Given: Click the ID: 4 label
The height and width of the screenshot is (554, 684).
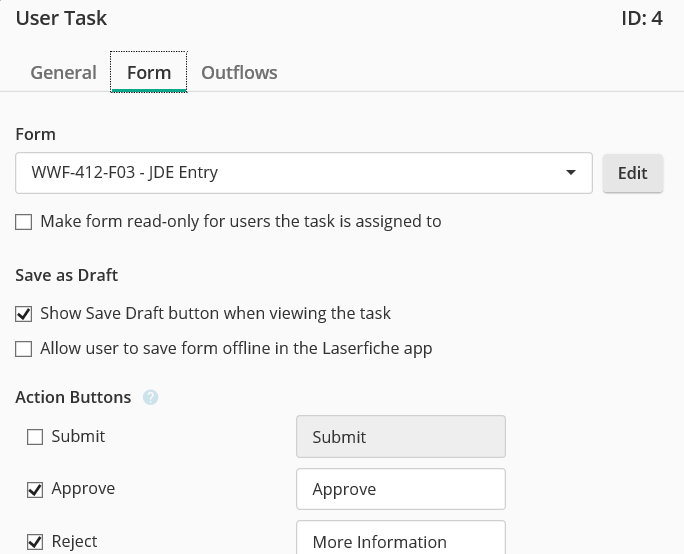Looking at the screenshot, I should (x=641, y=18).
